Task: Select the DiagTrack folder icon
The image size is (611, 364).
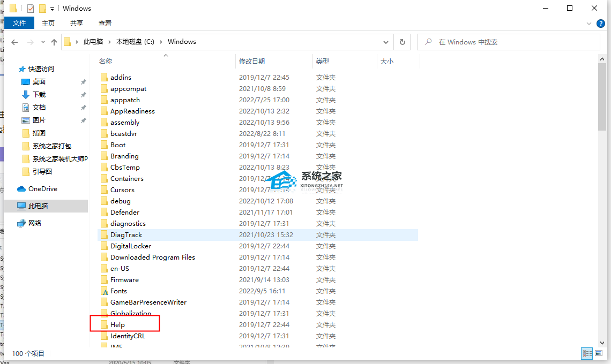Action: pyautogui.click(x=104, y=235)
